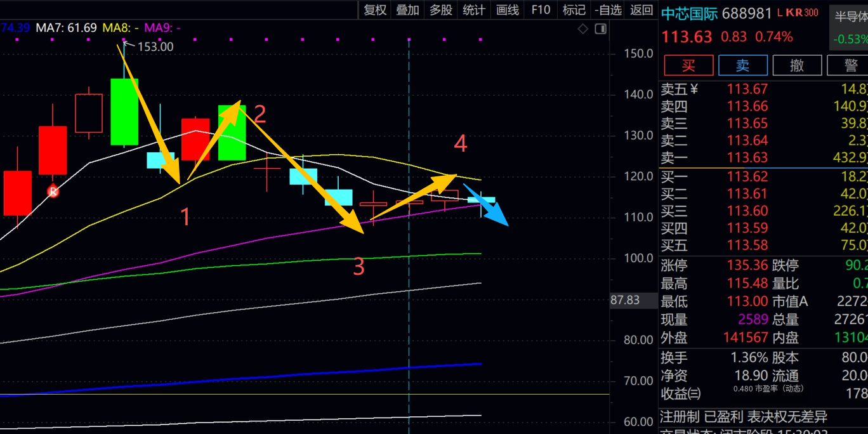The image size is (868, 434).
Task: Open the 叠加 overlay menu
Action: [408, 10]
